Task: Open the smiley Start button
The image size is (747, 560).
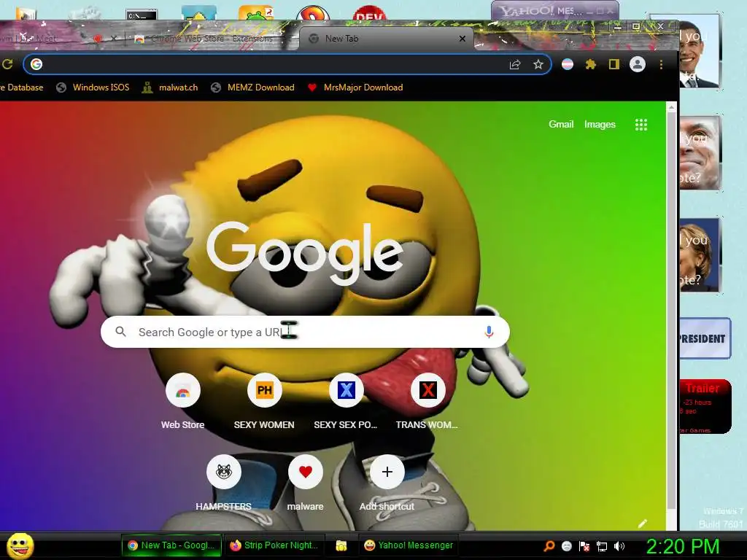Action: click(x=20, y=545)
